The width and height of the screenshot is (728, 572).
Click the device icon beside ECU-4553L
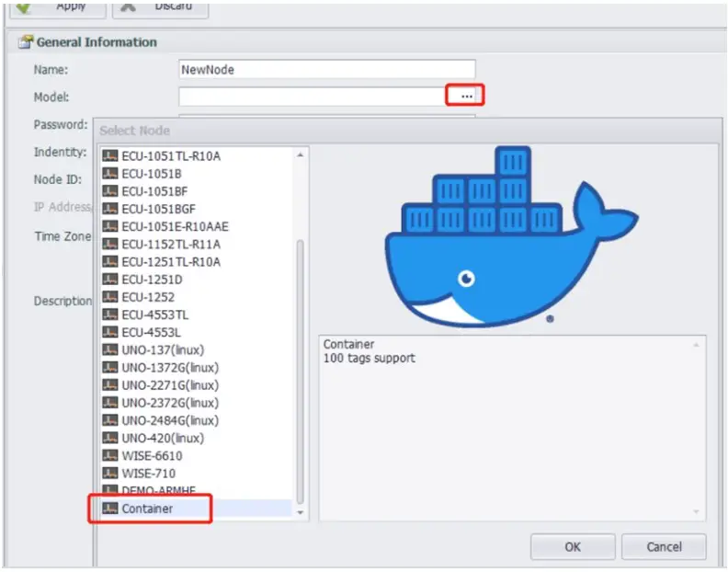(110, 332)
